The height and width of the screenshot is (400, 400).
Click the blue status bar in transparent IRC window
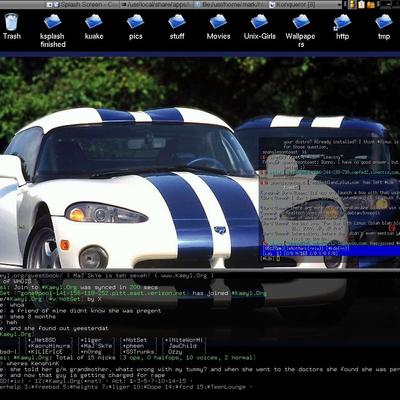tap(330, 251)
